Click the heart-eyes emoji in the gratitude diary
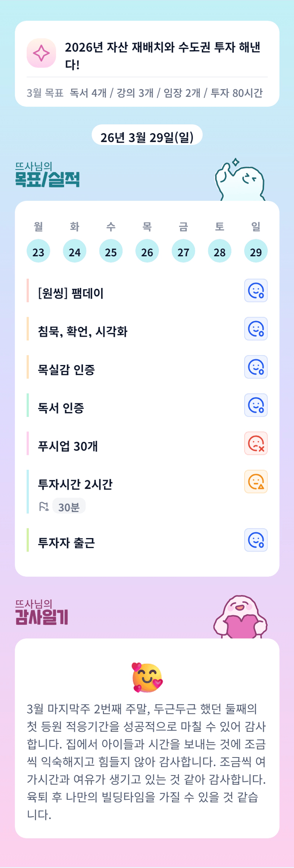This screenshot has height=868, width=294. [x=147, y=677]
